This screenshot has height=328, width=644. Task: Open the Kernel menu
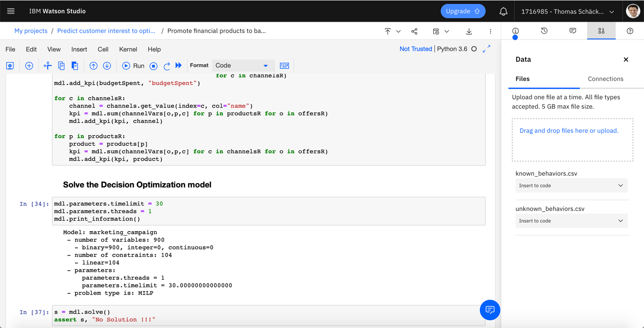click(128, 49)
